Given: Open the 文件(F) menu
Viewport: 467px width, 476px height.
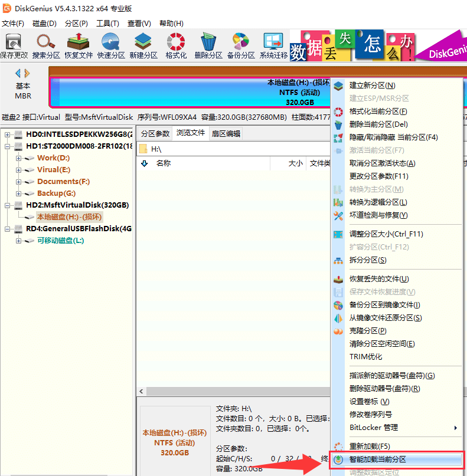Looking at the screenshot, I should click(x=13, y=24).
